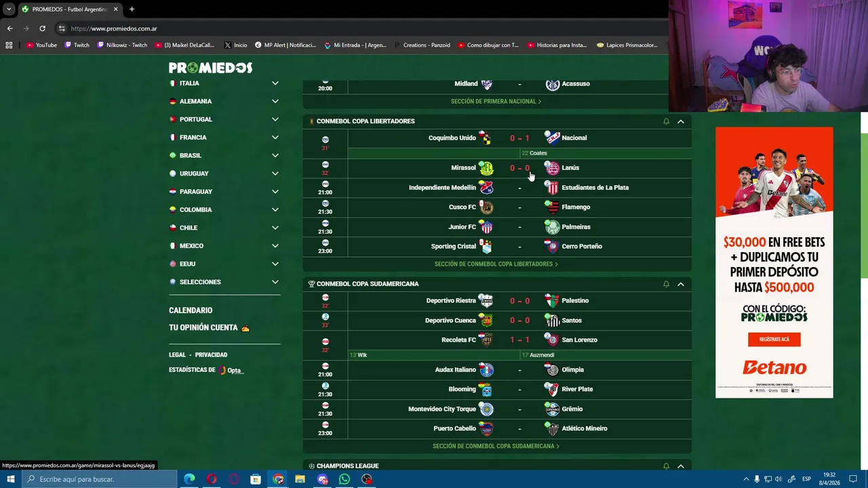The height and width of the screenshot is (488, 868).
Task: Click the Cerro Porteño team crest
Action: point(553,247)
